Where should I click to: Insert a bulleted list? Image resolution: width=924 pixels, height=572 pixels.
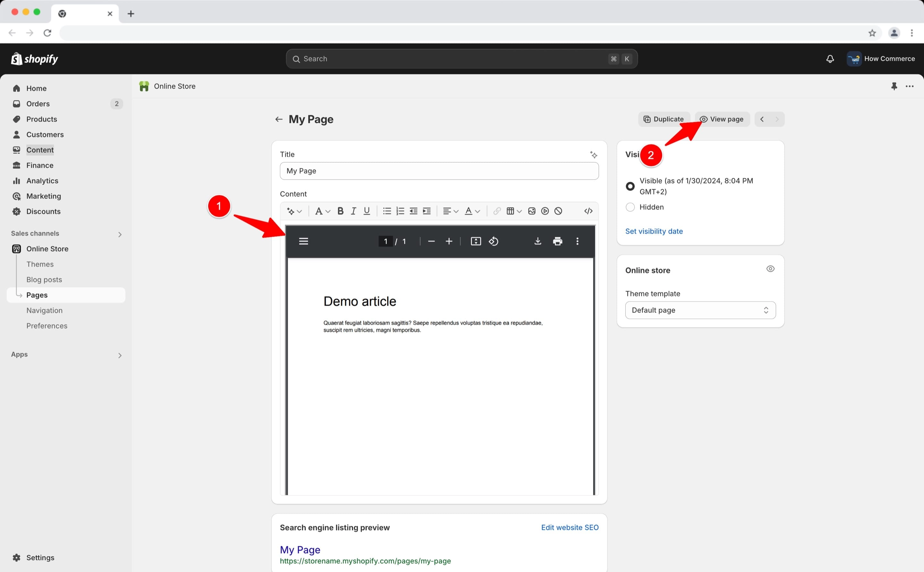coord(387,211)
